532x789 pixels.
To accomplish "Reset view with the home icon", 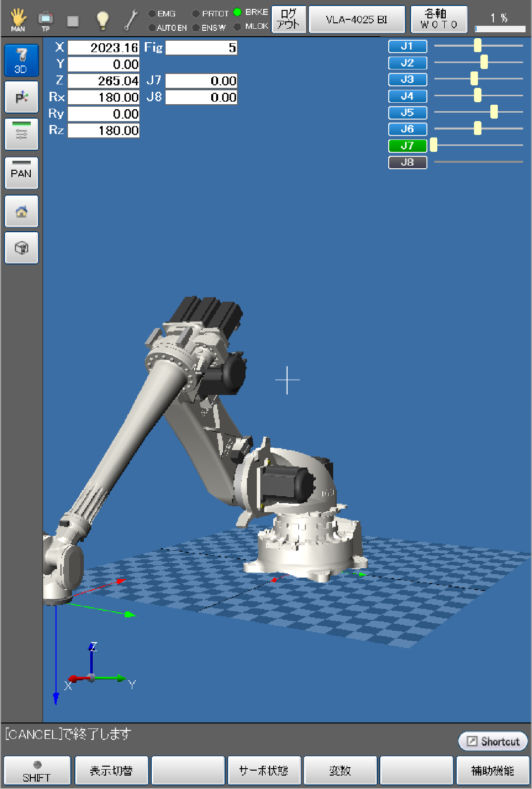I will (21, 212).
